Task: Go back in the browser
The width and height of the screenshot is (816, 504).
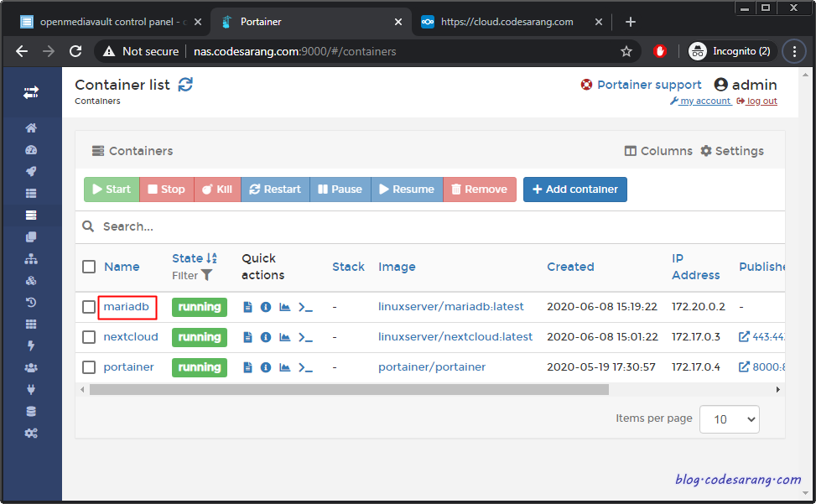Action: pos(22,51)
